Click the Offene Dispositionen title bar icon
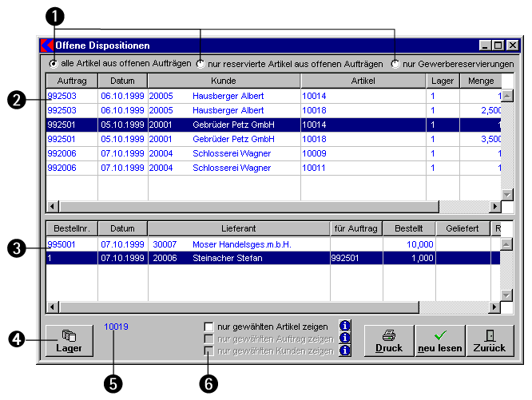Viewport: 532px width, 400px height. [47, 46]
